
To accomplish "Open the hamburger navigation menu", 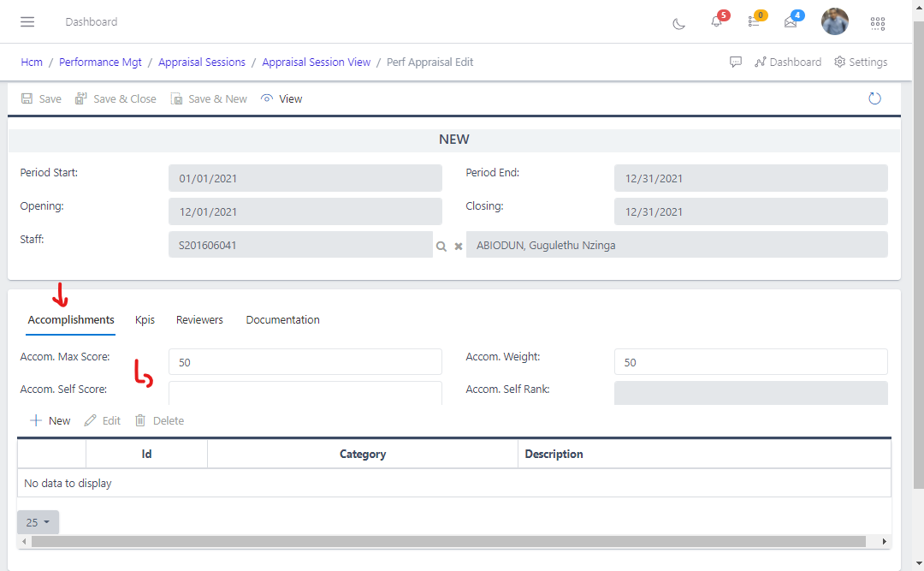I will tap(27, 21).
